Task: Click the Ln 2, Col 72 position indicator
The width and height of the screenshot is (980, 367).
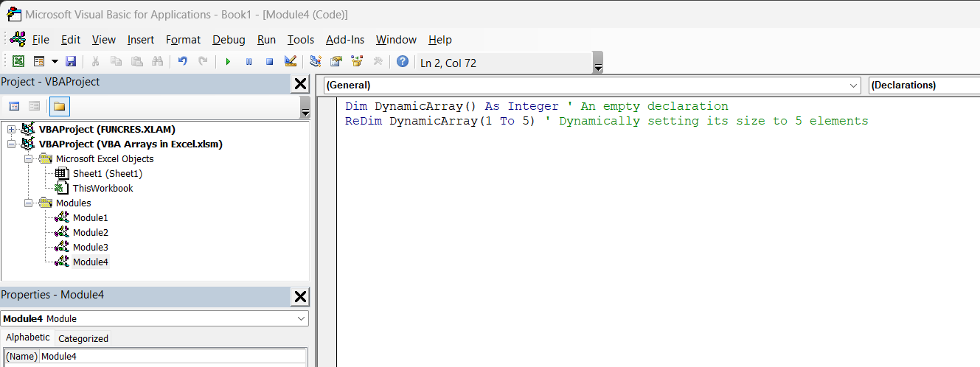Action: [448, 63]
